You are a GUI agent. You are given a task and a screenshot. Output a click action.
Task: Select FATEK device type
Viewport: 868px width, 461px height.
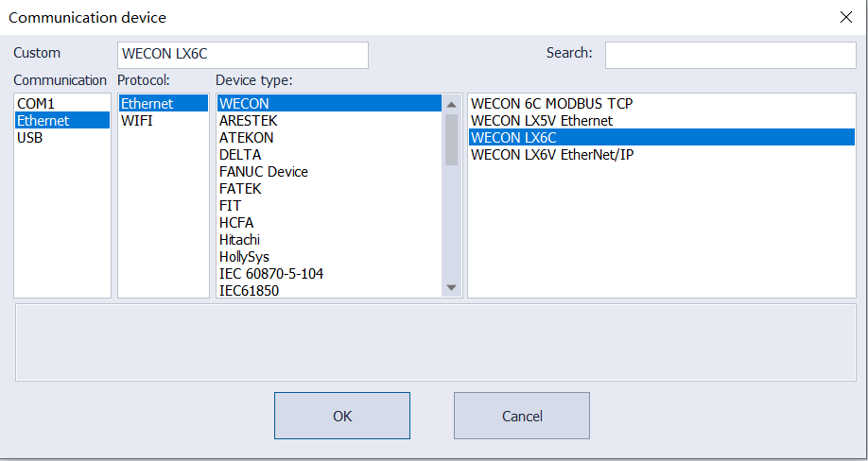point(329,189)
